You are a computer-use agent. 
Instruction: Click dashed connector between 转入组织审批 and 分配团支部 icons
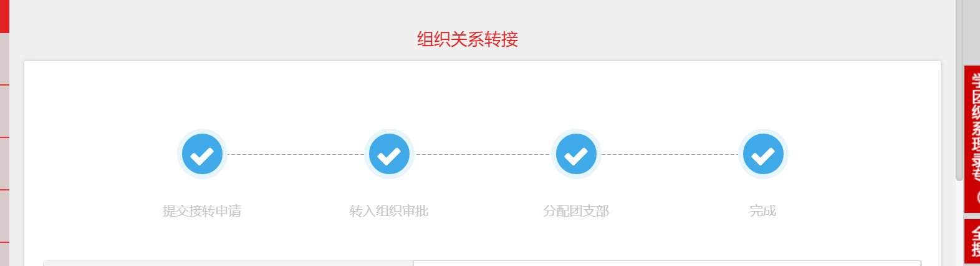tap(483, 154)
